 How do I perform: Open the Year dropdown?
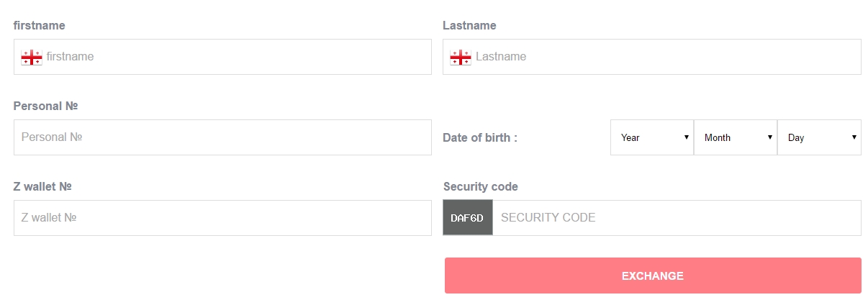[652, 137]
